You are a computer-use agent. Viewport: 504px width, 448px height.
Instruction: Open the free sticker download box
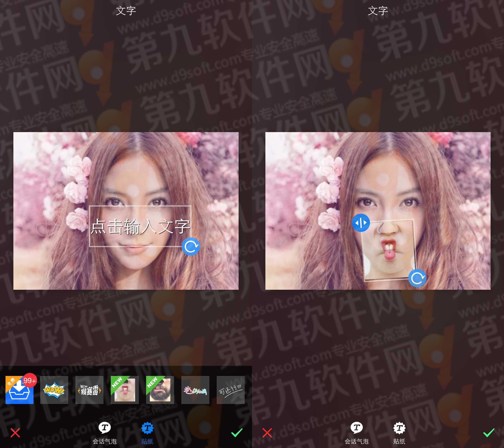pos(19,390)
